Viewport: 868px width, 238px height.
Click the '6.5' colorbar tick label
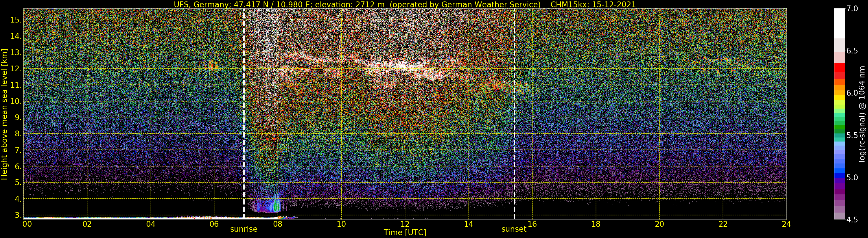click(852, 51)
